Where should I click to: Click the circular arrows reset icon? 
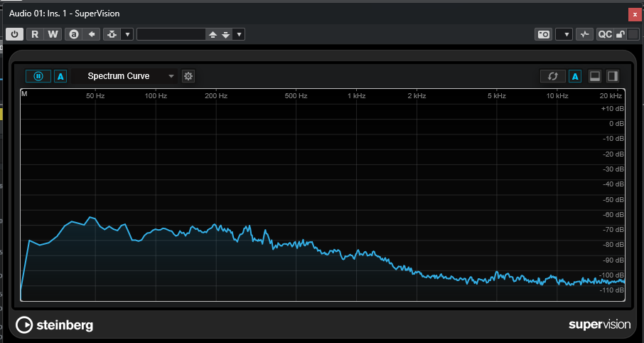[553, 76]
